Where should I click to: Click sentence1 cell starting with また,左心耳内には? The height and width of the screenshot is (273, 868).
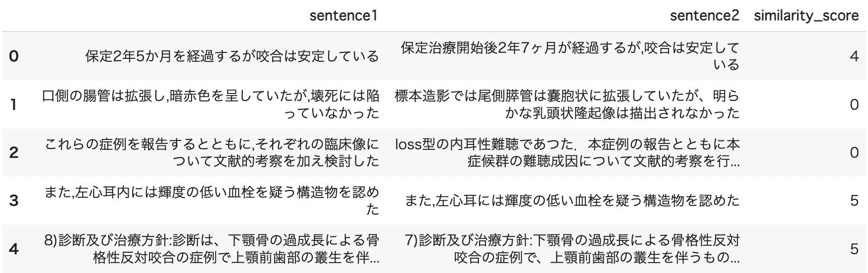pos(212,201)
